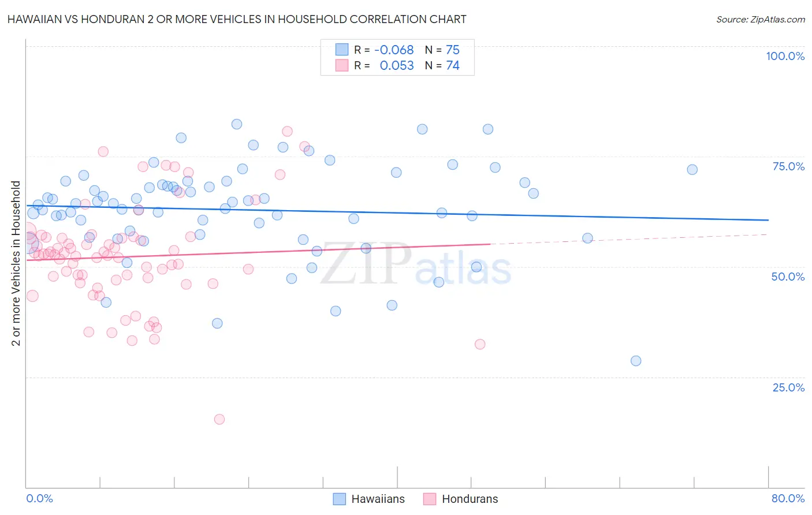Click the Hondurans pink legend swatch
Viewport: 812px width, 515px height.
(x=430, y=499)
